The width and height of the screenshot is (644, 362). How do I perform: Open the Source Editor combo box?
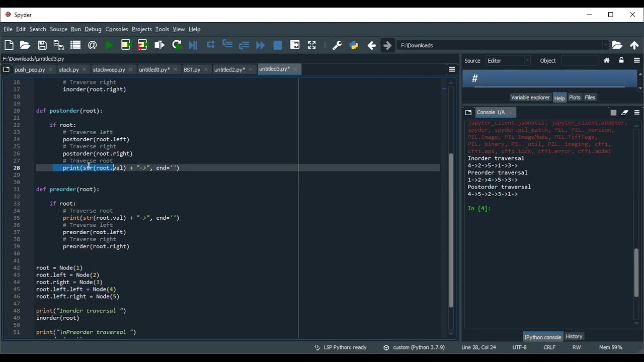[x=508, y=61]
